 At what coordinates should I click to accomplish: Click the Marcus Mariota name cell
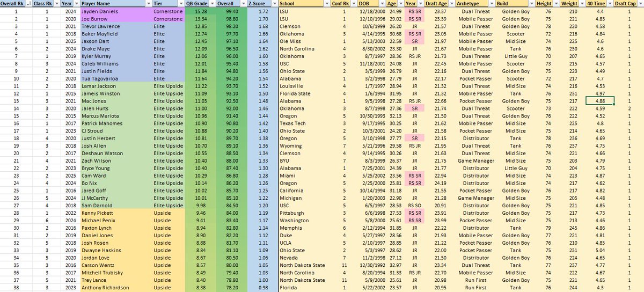tap(115, 115)
